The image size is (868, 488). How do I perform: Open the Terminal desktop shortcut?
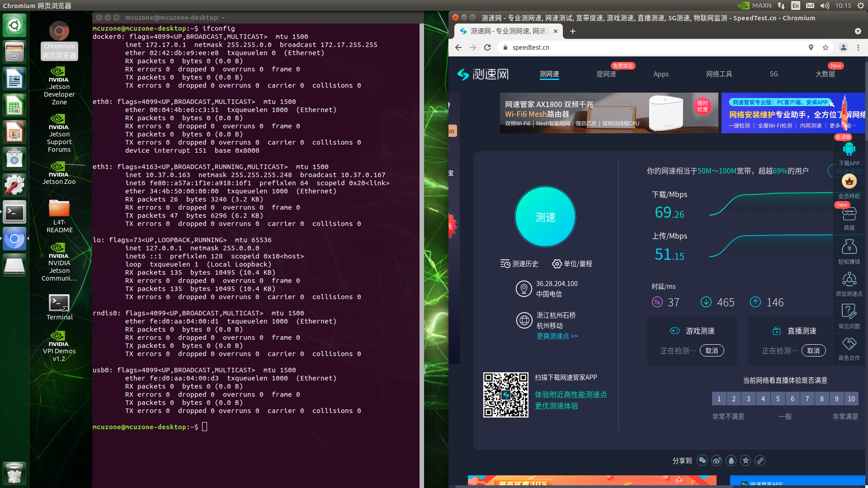tap(59, 307)
